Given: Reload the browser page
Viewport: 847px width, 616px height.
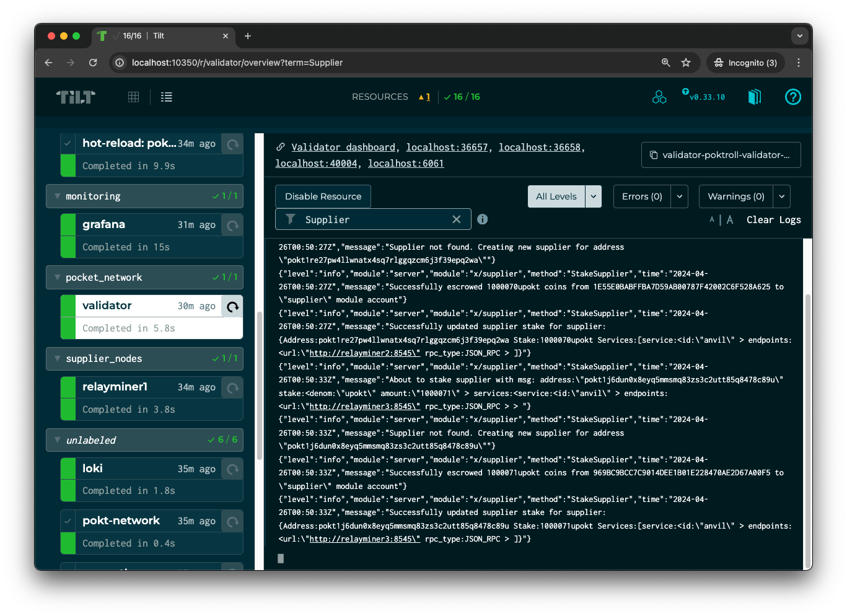Looking at the screenshot, I should (x=93, y=63).
